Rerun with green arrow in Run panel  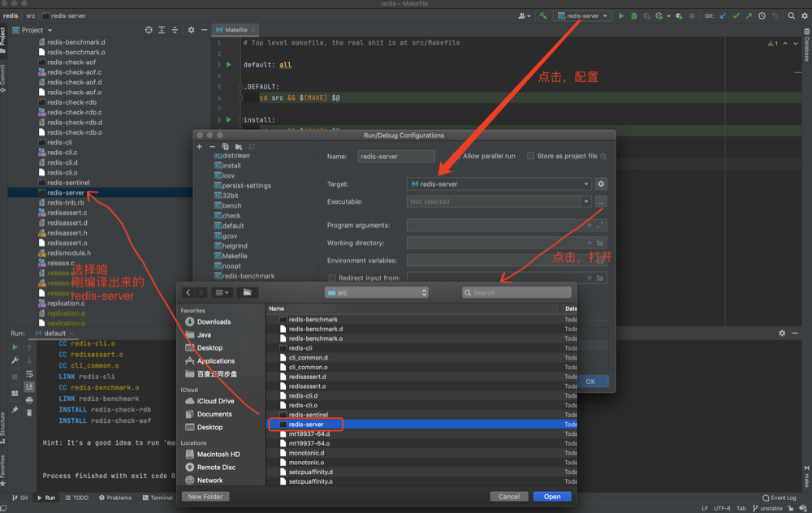click(x=15, y=347)
